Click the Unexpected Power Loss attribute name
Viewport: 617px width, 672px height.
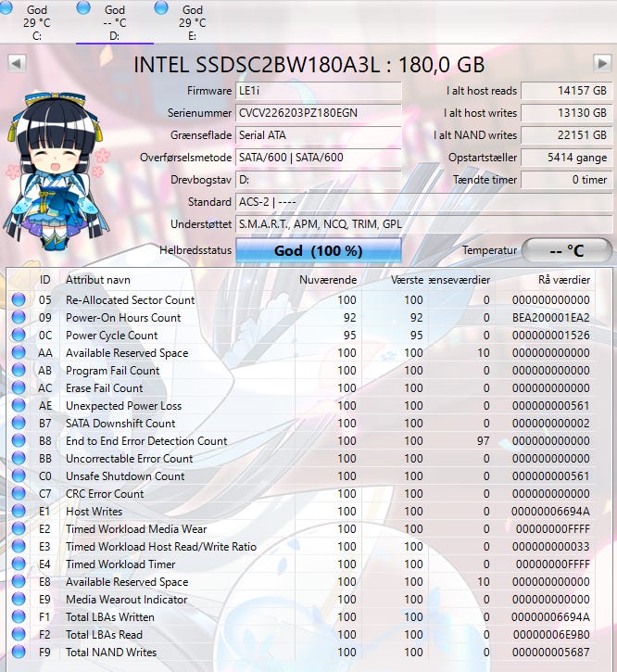coord(123,405)
